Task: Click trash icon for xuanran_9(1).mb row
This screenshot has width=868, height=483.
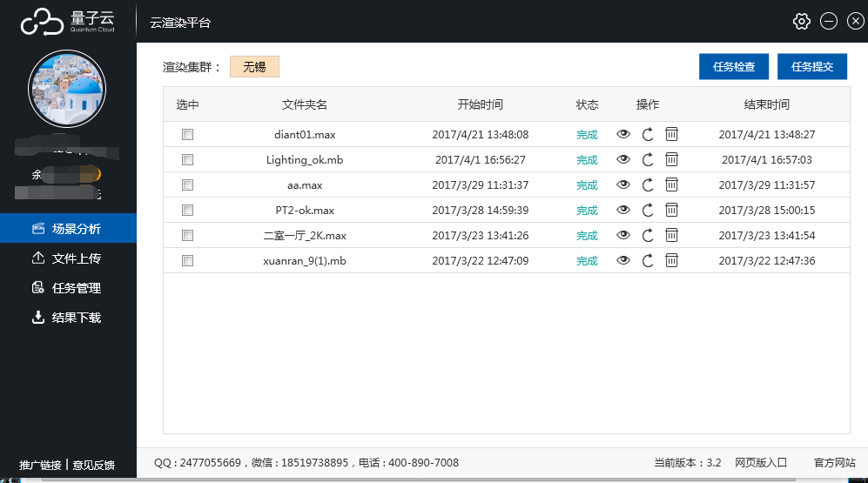Action: (671, 260)
